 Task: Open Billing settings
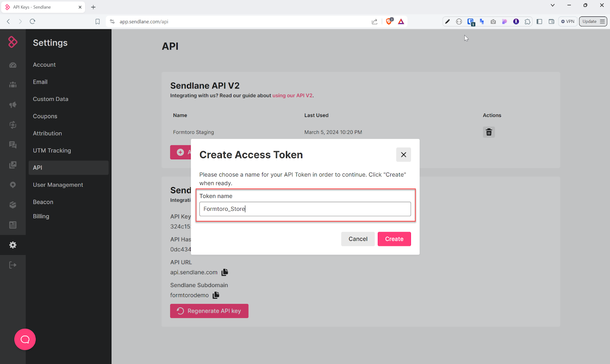[x=41, y=216]
